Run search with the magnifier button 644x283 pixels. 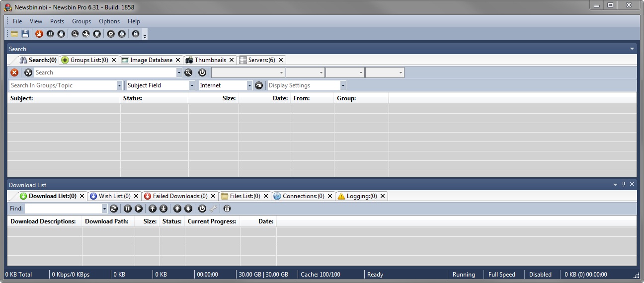coord(188,72)
